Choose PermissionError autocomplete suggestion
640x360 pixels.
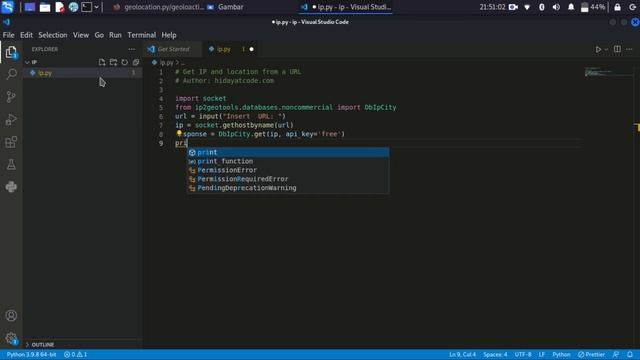[x=288, y=170]
